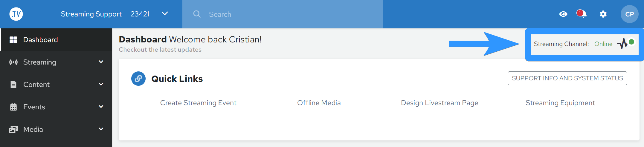Click the streaming channel pulse icon
The image size is (644, 147).
[622, 44]
